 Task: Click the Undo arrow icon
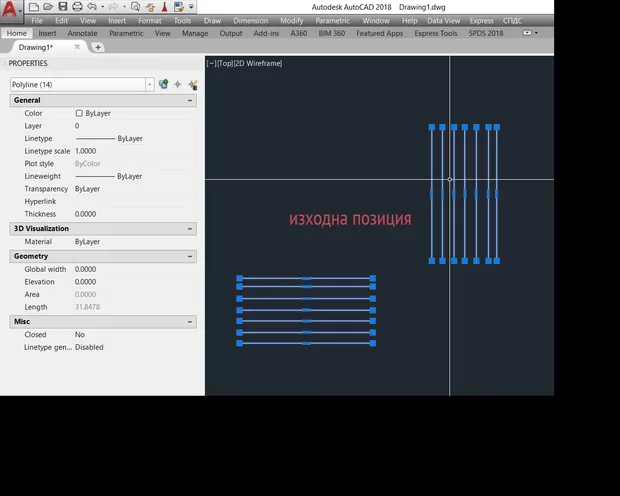point(91,7)
